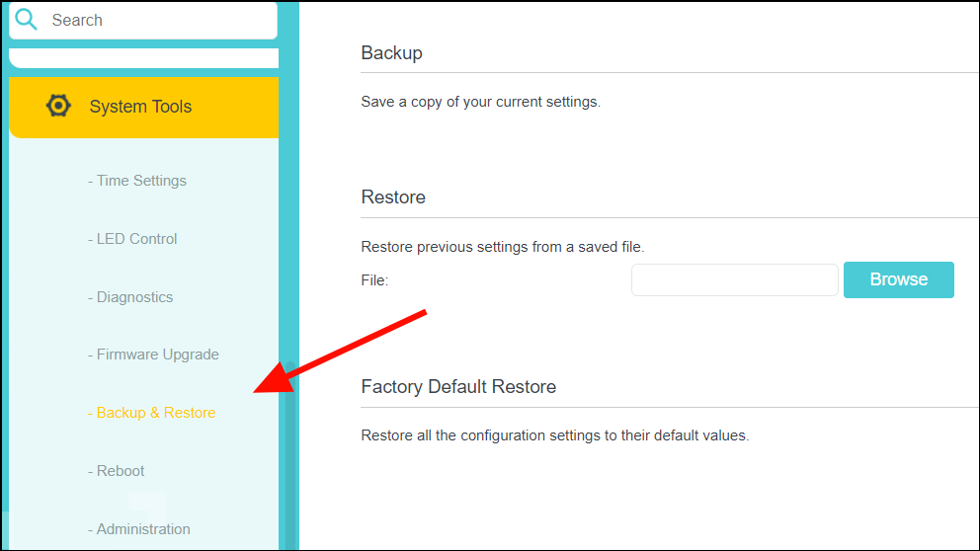Open the System Tools menu section

click(144, 107)
